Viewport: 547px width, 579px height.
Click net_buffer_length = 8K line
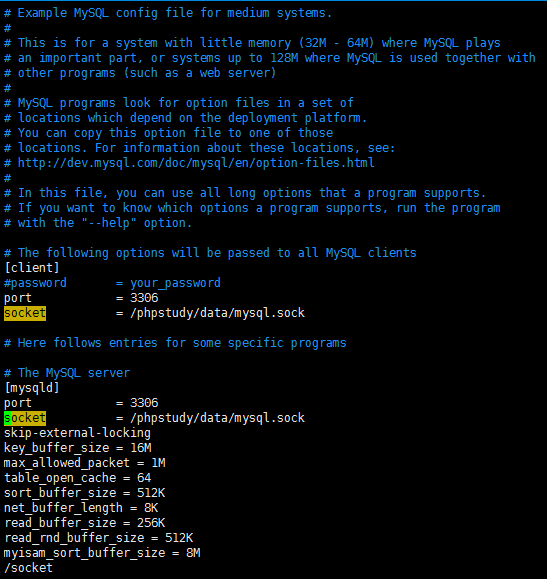pos(81,508)
